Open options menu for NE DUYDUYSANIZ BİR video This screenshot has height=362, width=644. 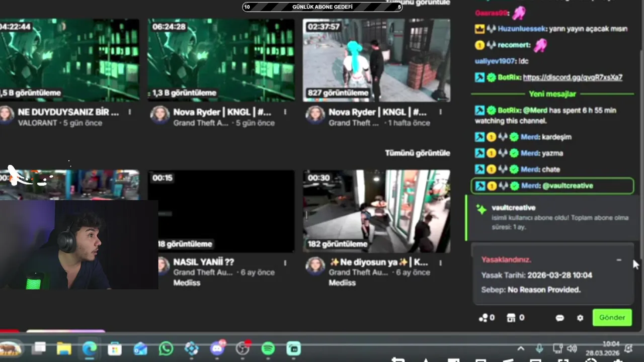pyautogui.click(x=130, y=112)
